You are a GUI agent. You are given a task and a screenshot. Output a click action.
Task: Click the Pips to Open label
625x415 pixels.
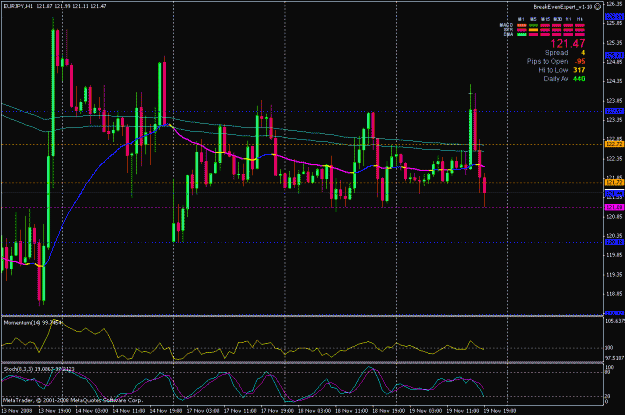point(547,61)
